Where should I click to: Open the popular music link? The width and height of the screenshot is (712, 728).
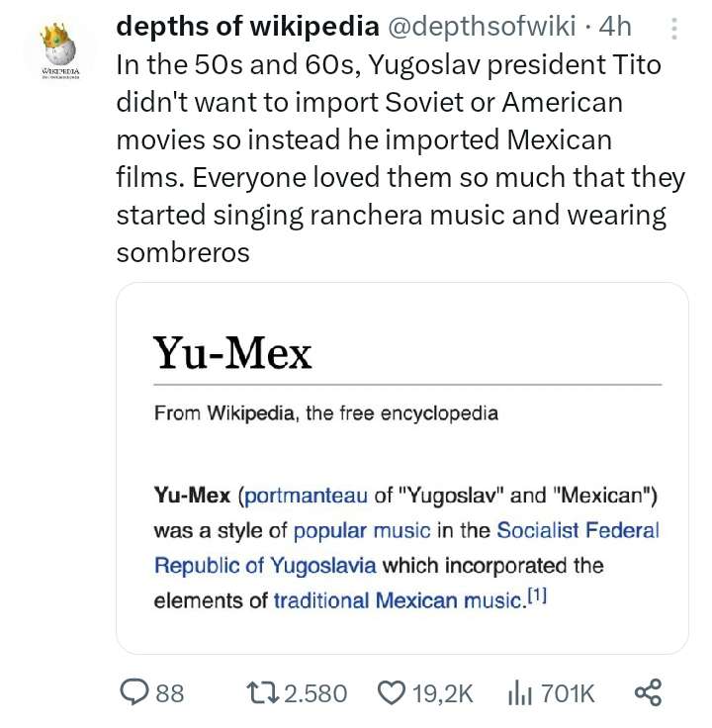point(362,530)
